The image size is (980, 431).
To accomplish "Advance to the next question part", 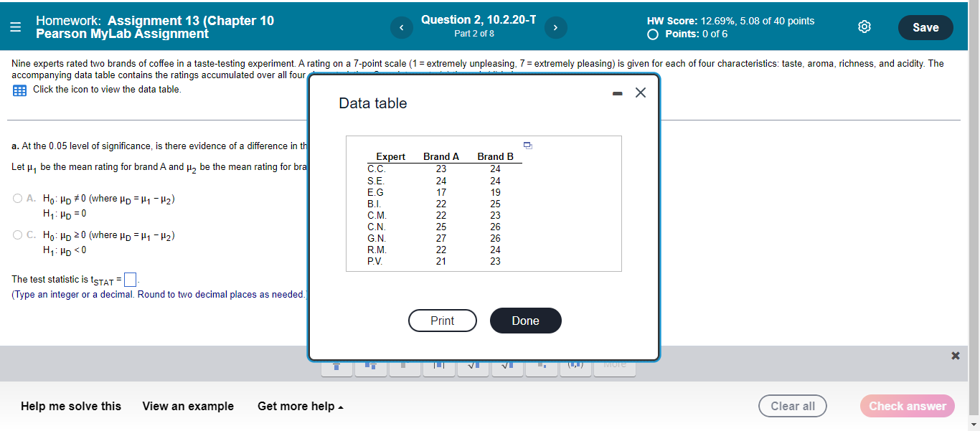I will coord(555,27).
